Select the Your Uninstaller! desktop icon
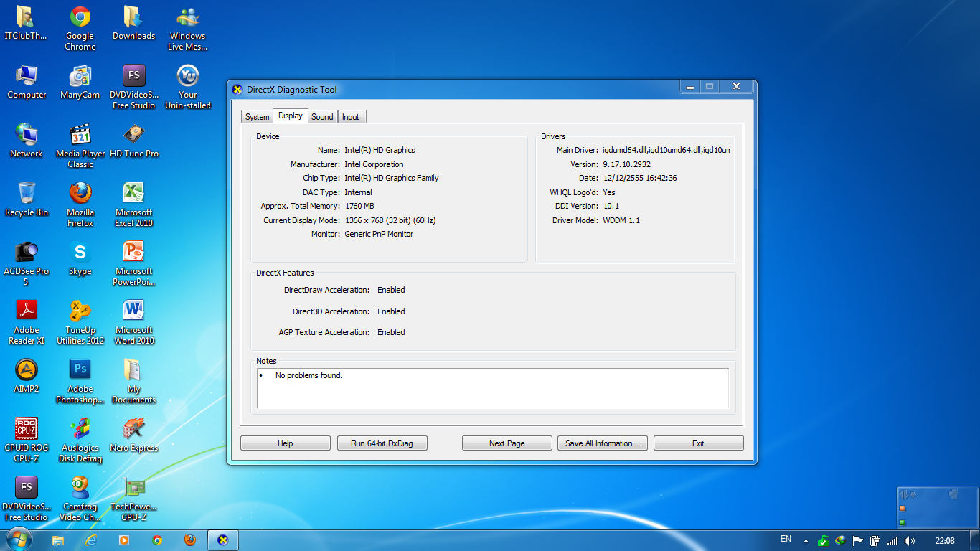This screenshot has height=551, width=980. 187,88
